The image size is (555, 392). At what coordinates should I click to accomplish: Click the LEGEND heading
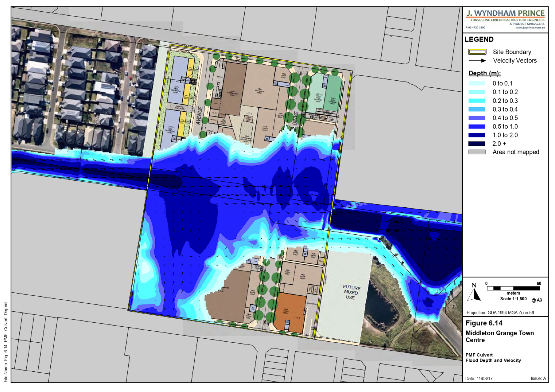479,39
